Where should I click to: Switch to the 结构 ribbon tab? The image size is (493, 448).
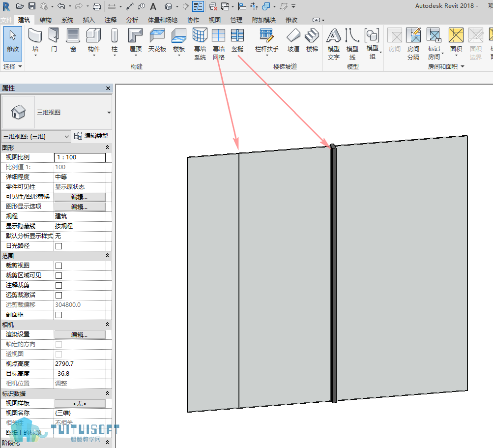coord(46,20)
